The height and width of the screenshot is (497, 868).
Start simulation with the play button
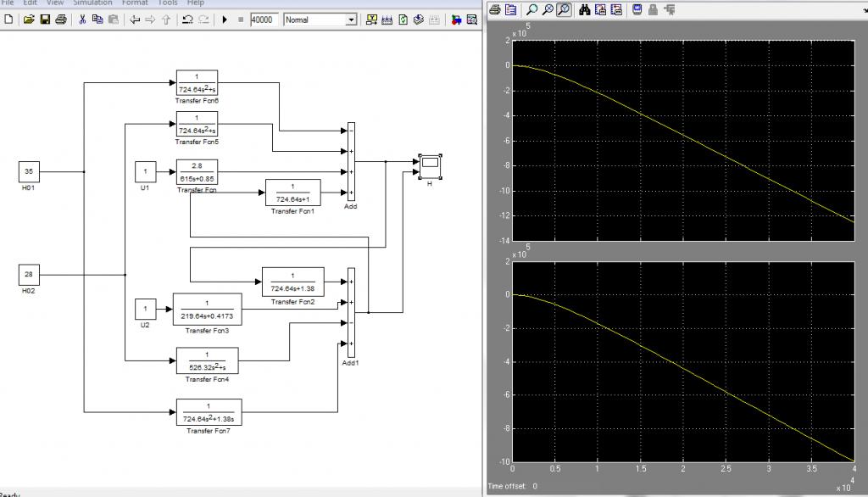(225, 20)
